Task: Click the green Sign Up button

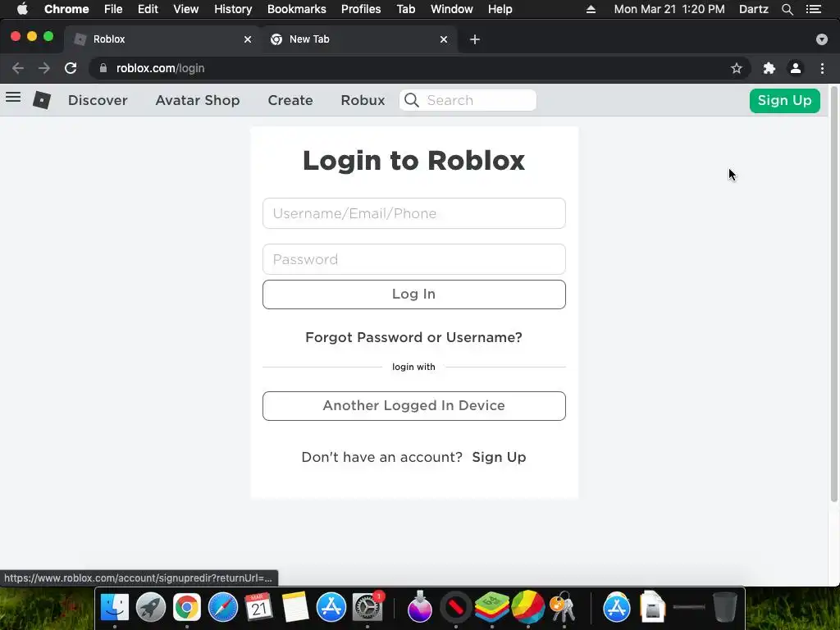Action: click(x=784, y=100)
